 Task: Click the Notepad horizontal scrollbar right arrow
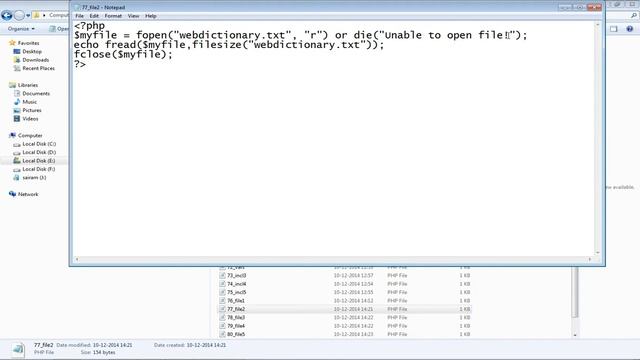click(589, 259)
